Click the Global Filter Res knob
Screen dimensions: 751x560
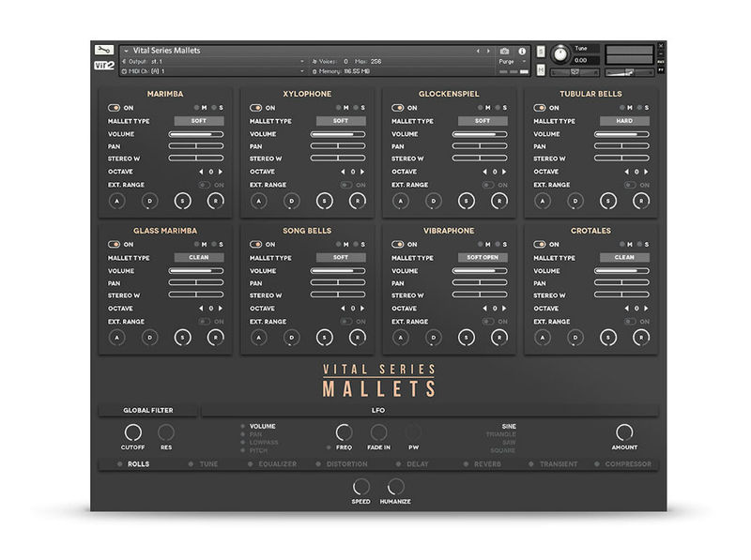click(166, 432)
